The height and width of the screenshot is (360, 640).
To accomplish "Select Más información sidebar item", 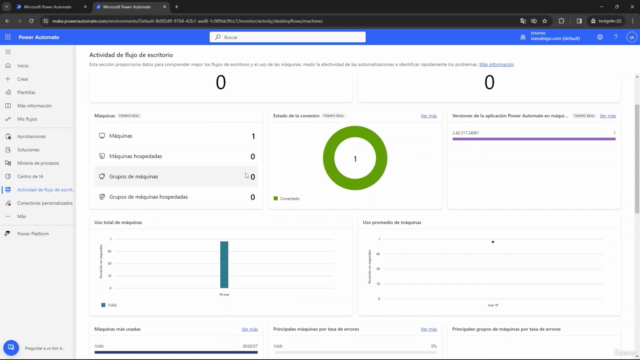I will [x=34, y=106].
